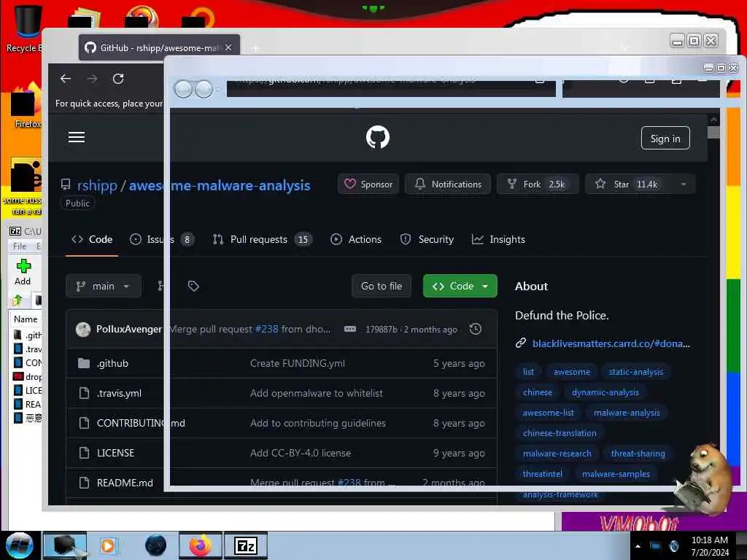The height and width of the screenshot is (560, 747).
Task: Click the threatintel topic tag
Action: pos(542,474)
